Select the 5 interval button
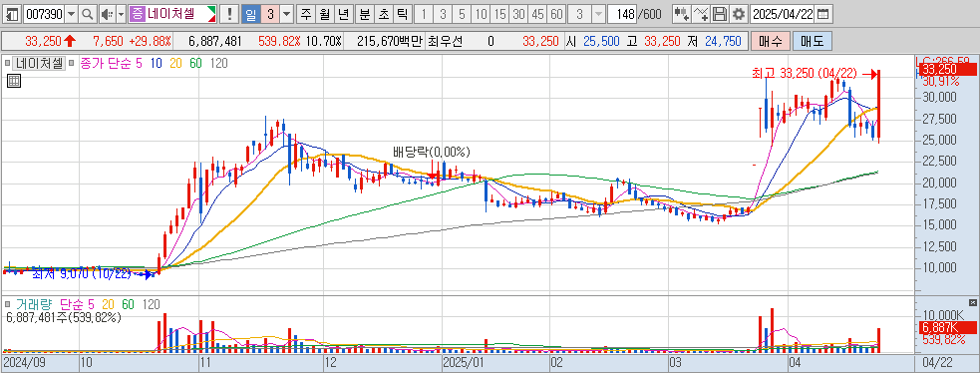The width and height of the screenshot is (980, 373). pyautogui.click(x=462, y=14)
